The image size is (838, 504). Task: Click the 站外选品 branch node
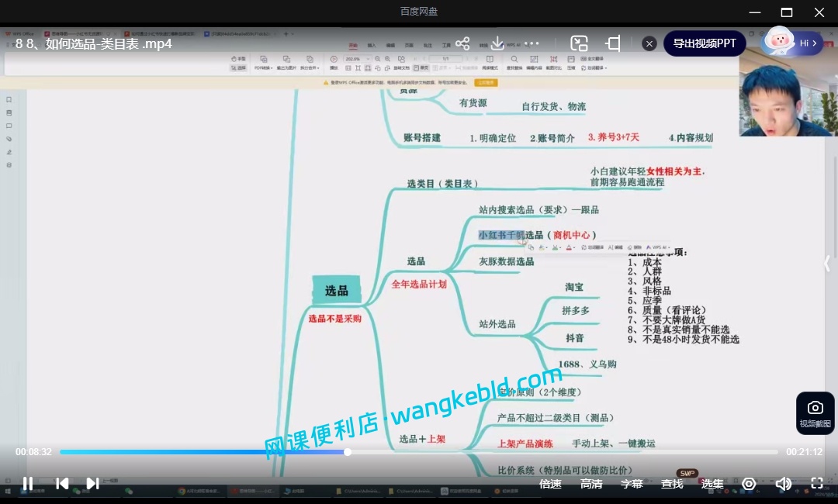coord(497,324)
